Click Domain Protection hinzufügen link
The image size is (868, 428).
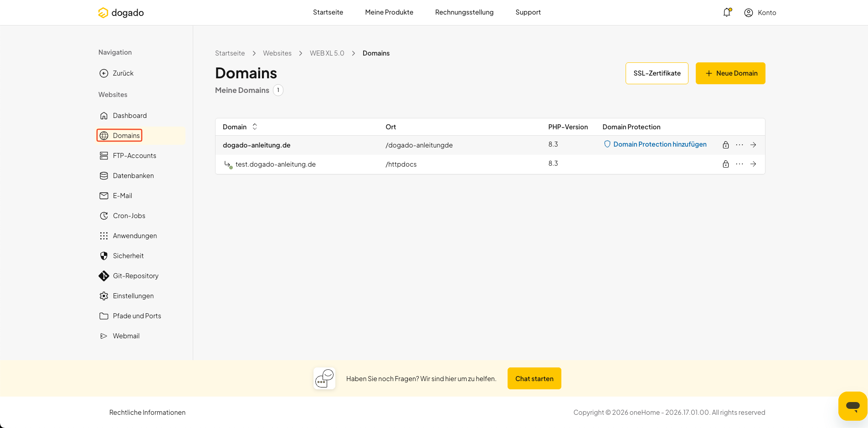point(655,144)
